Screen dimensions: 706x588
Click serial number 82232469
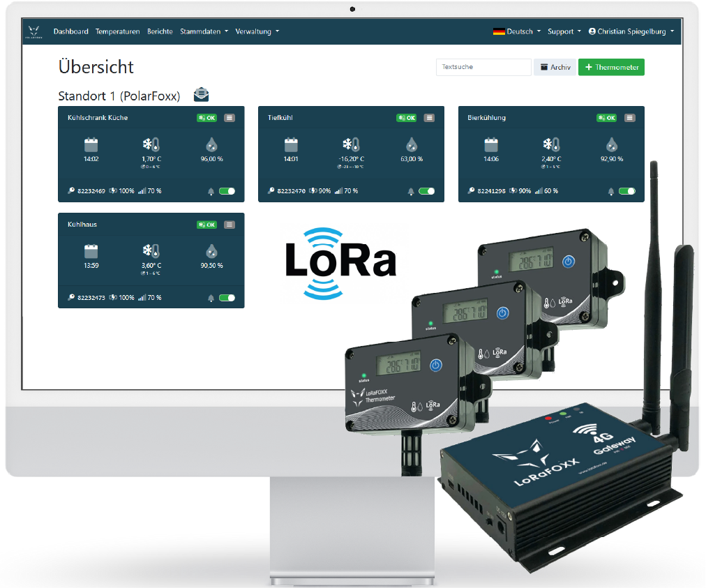click(x=91, y=191)
